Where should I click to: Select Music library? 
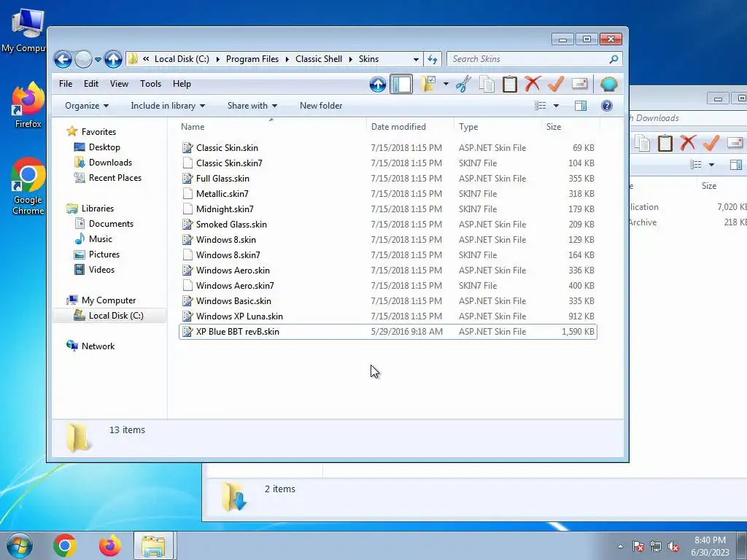point(101,239)
